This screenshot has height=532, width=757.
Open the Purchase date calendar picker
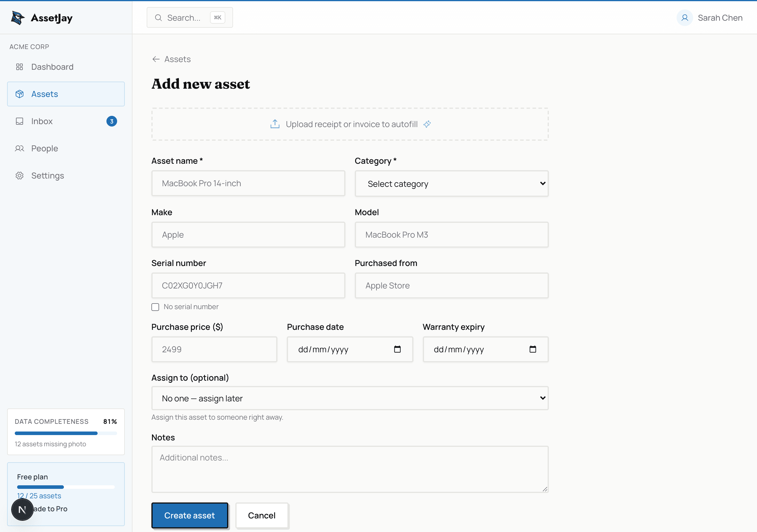[398, 349]
